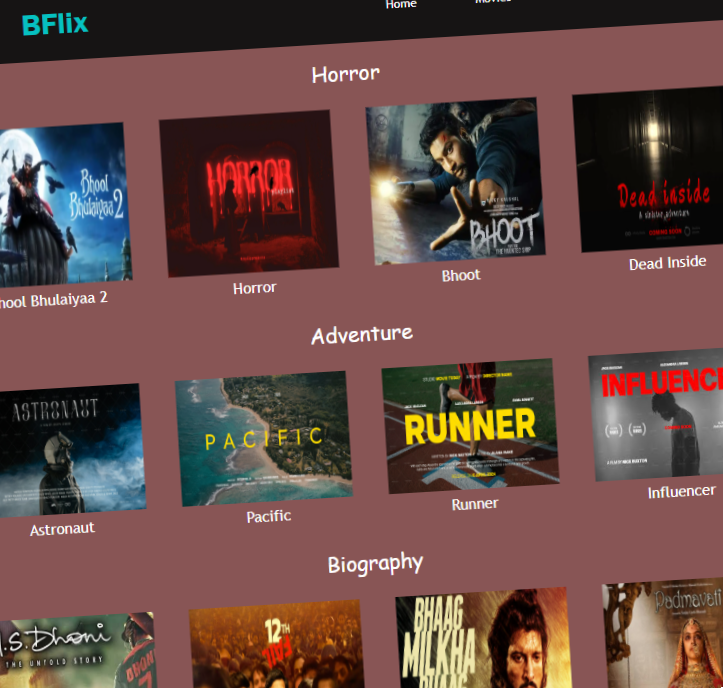Click the BFlix logo
This screenshot has width=723, height=688.
click(55, 24)
